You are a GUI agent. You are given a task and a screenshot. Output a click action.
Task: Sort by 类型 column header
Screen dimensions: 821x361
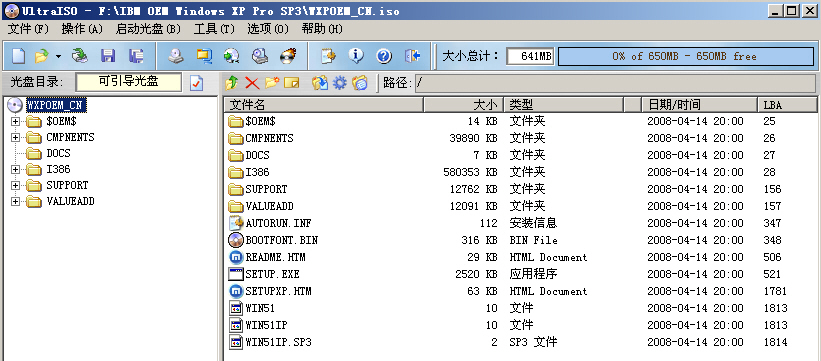click(564, 105)
